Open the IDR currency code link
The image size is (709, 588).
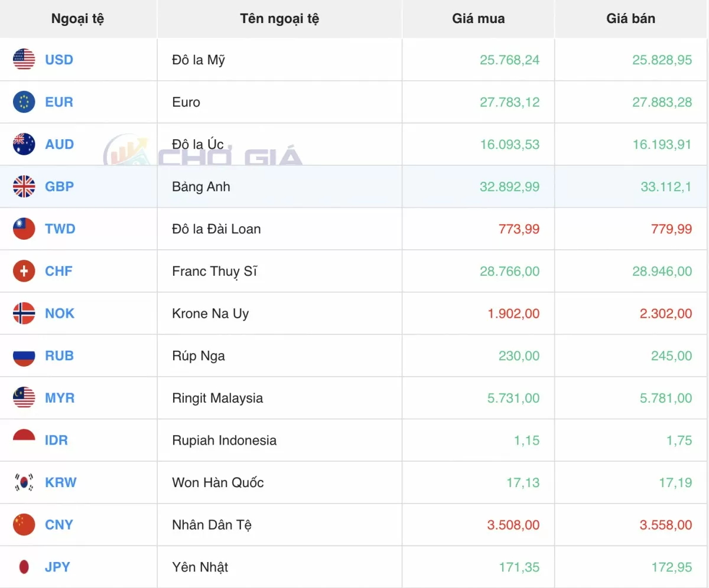pos(56,440)
